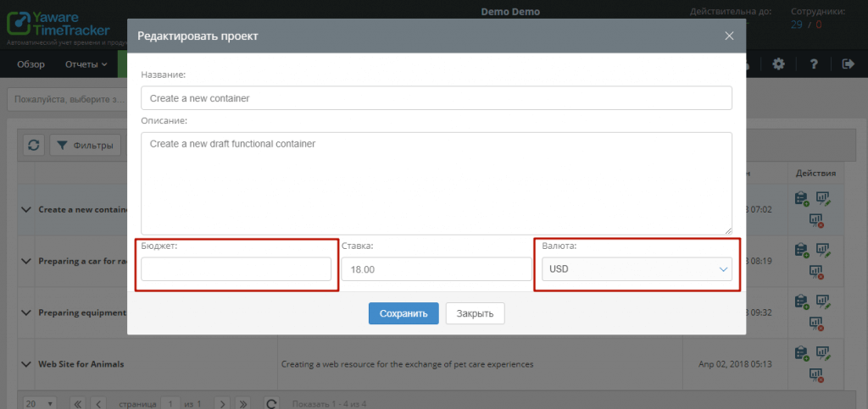Open the Отчеты menu
The image size is (868, 409).
click(86, 64)
